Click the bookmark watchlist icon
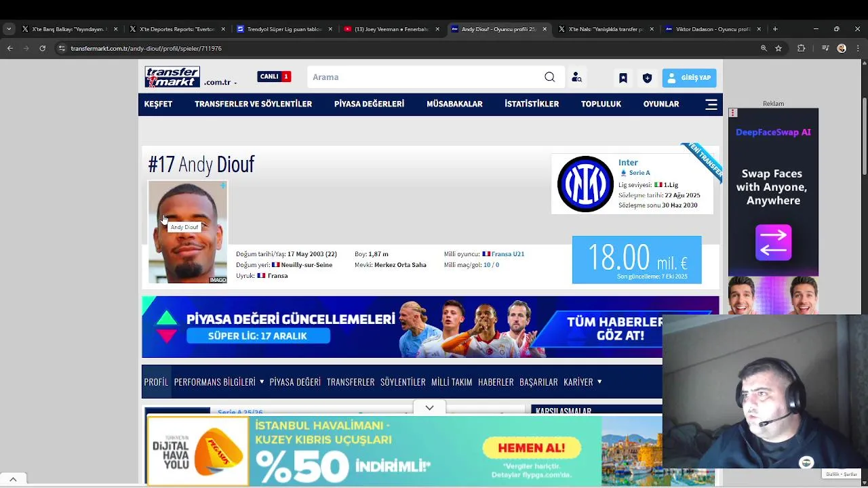 click(x=623, y=78)
